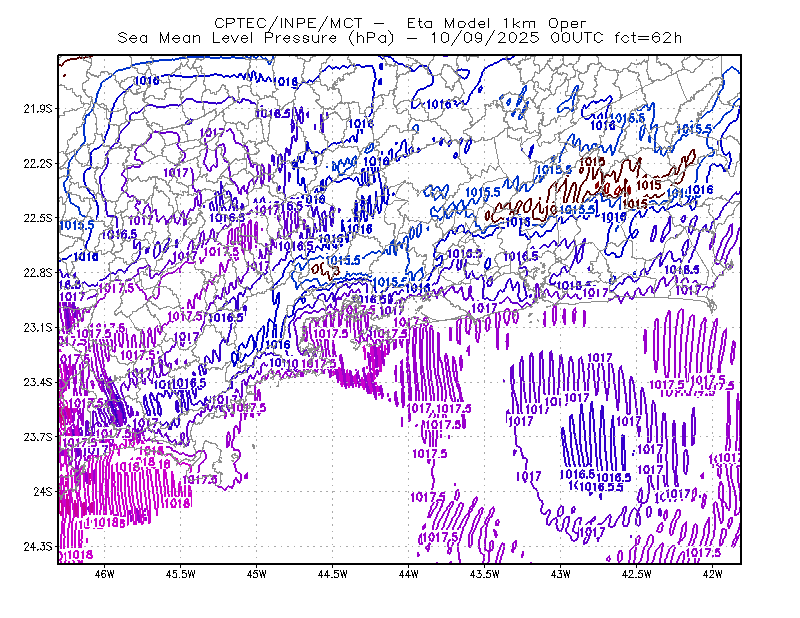Select the 44W longitude tick label

[409, 574]
